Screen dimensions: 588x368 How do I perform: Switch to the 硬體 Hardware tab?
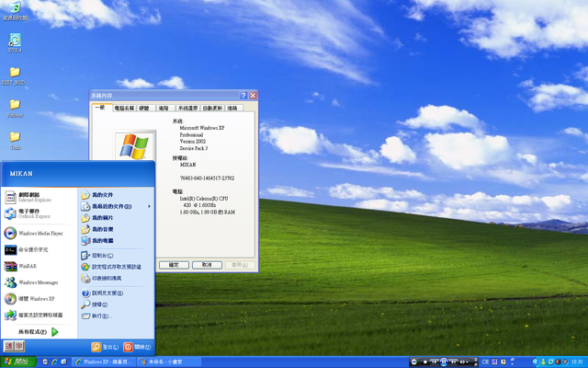pyautogui.click(x=144, y=108)
